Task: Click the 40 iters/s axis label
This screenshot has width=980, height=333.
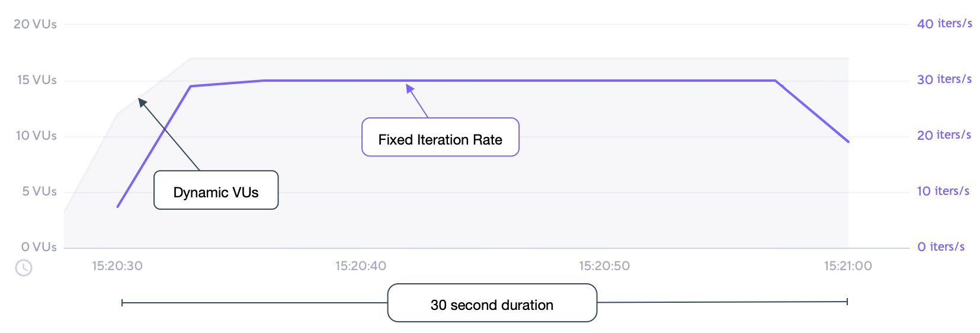Action: (x=944, y=24)
